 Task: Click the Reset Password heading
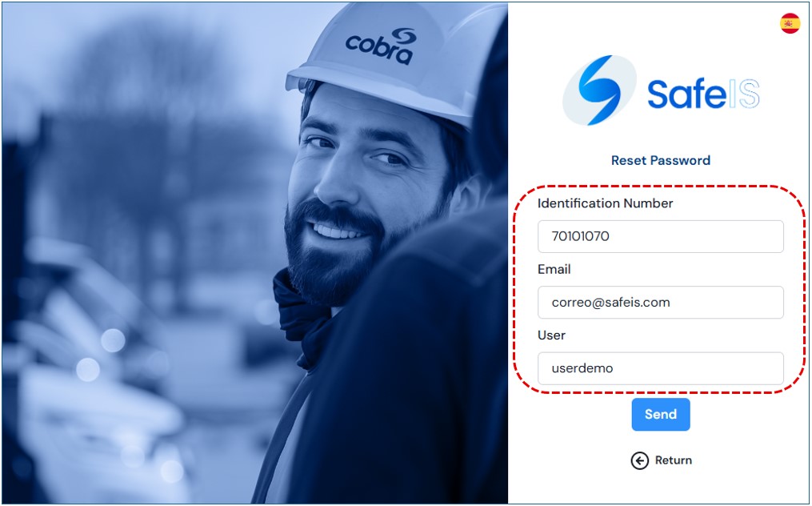click(660, 160)
